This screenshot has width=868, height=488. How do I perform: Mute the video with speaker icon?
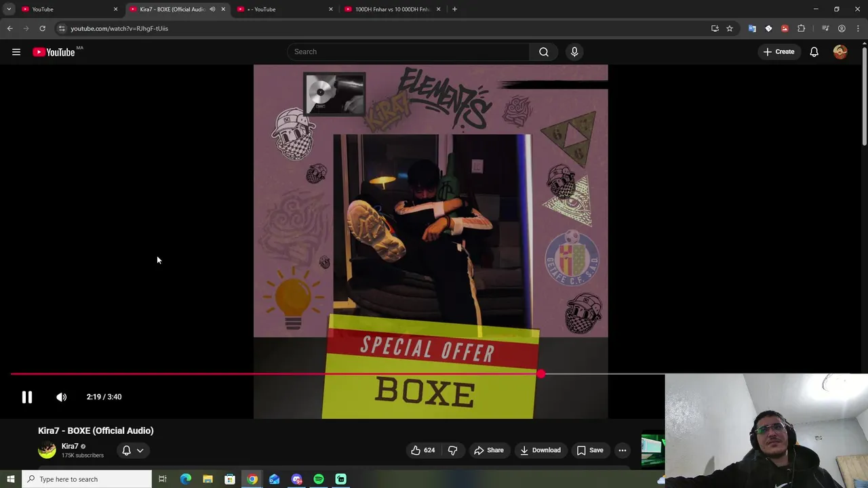(x=61, y=397)
